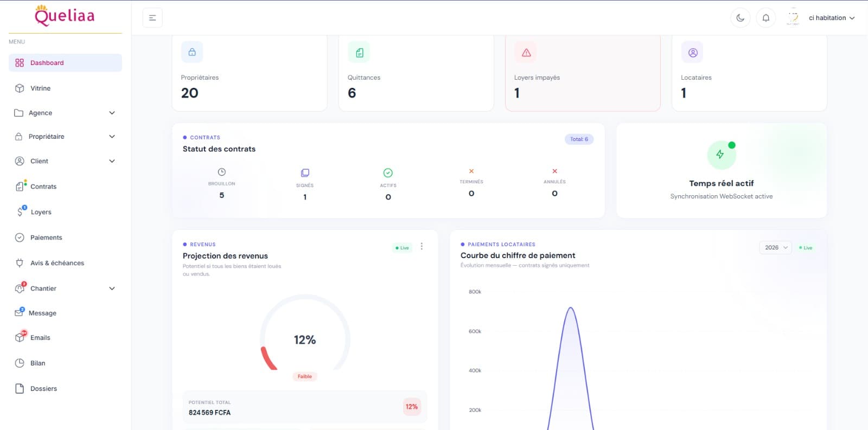Viewport: 868px width, 430px height.
Task: Click the Terminés cross icon
Action: [x=471, y=171]
